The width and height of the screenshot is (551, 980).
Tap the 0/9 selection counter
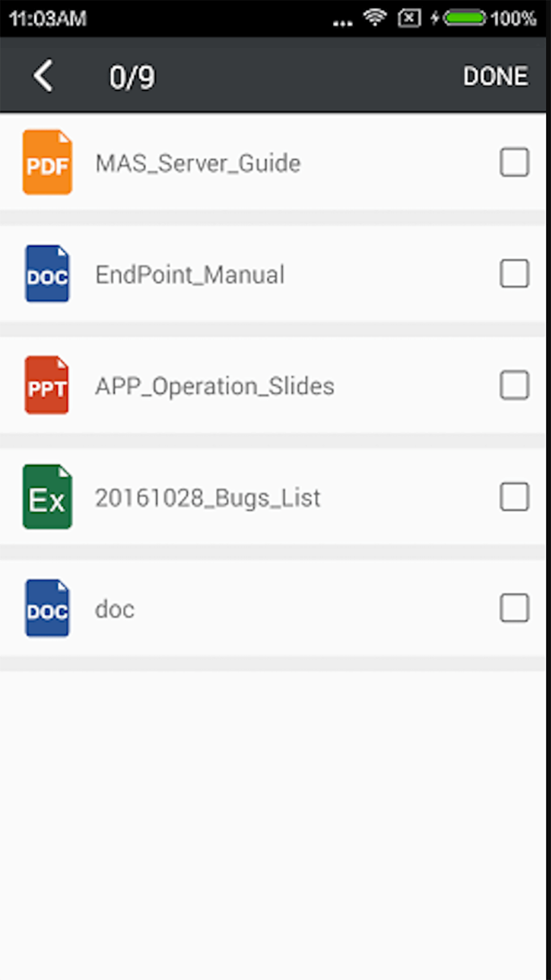[x=132, y=77]
